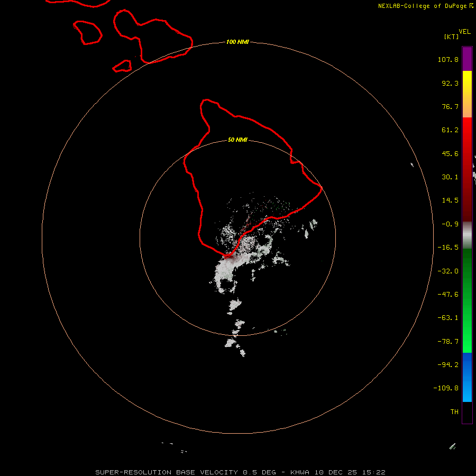Click the 50 NMI range ring label
The image size is (476, 476).
(237, 140)
